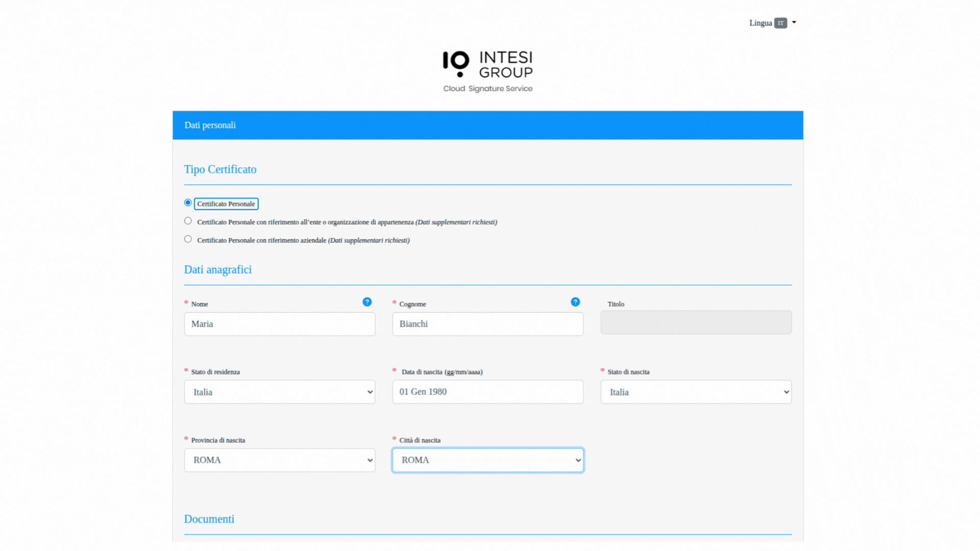Open the help tooltip beside the Cognome field
The height and width of the screenshot is (551, 980).
pyautogui.click(x=575, y=302)
